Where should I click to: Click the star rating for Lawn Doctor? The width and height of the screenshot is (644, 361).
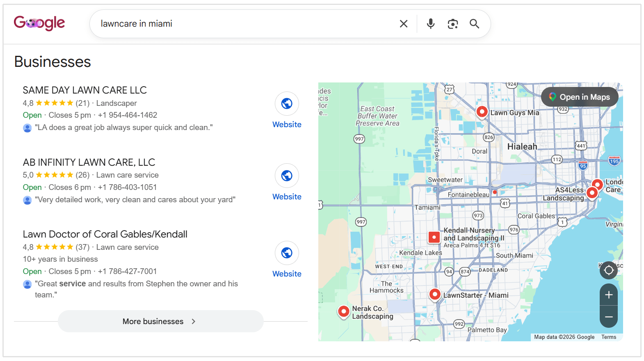coord(55,247)
